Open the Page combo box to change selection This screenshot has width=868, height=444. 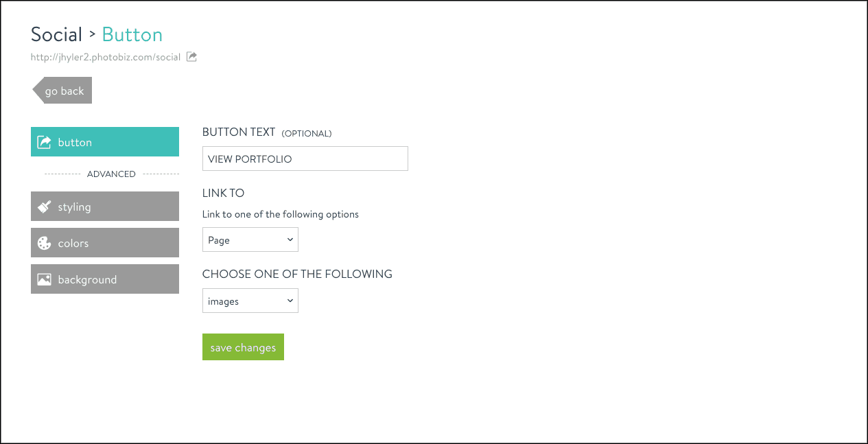250,239
